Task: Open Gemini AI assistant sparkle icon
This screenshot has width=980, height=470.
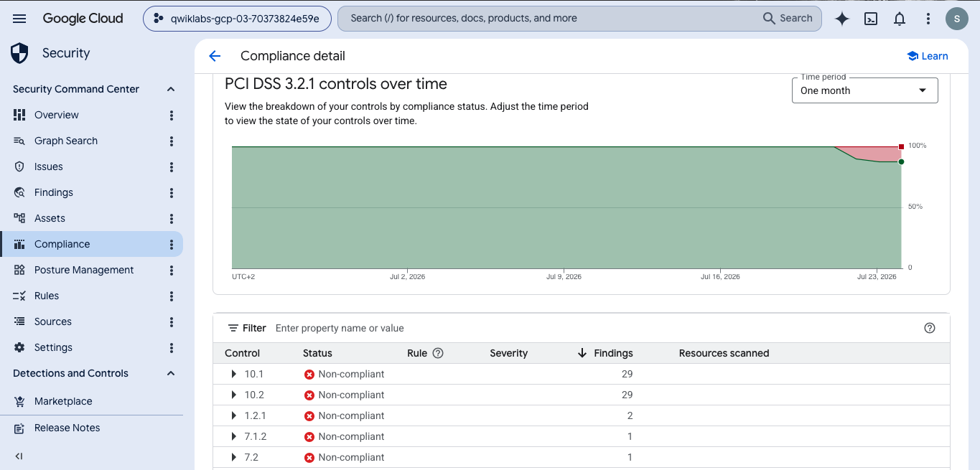Action: 842,19
